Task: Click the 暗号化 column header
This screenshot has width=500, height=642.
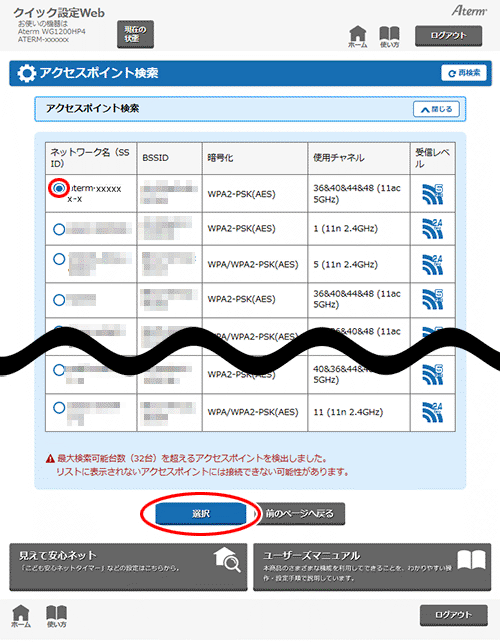Action: click(x=255, y=158)
